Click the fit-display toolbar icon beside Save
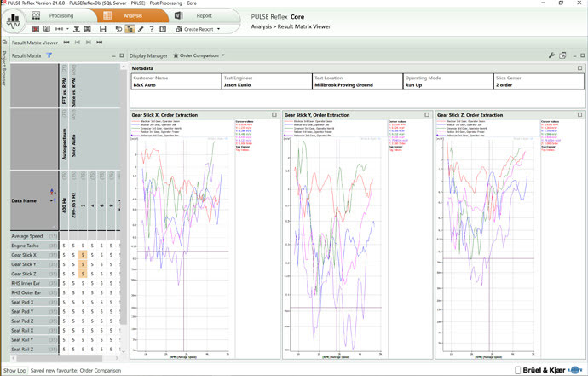Viewport: 588px width, 376px height. click(88, 29)
